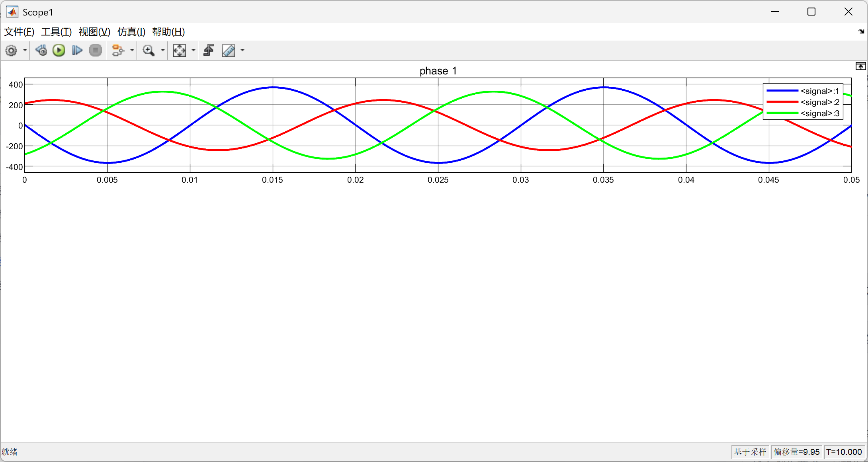Click the step back simulation icon

[x=41, y=51]
